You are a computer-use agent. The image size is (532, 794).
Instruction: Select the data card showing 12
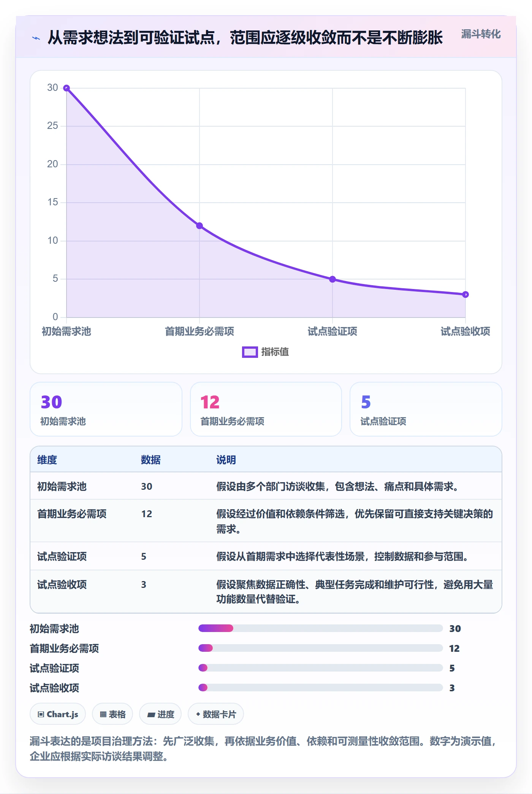point(266,409)
